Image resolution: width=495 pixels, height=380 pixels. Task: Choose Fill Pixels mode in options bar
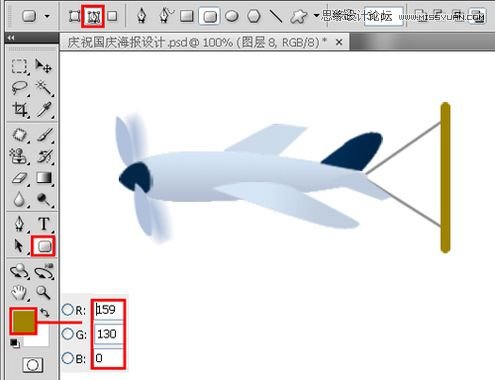[x=113, y=16]
